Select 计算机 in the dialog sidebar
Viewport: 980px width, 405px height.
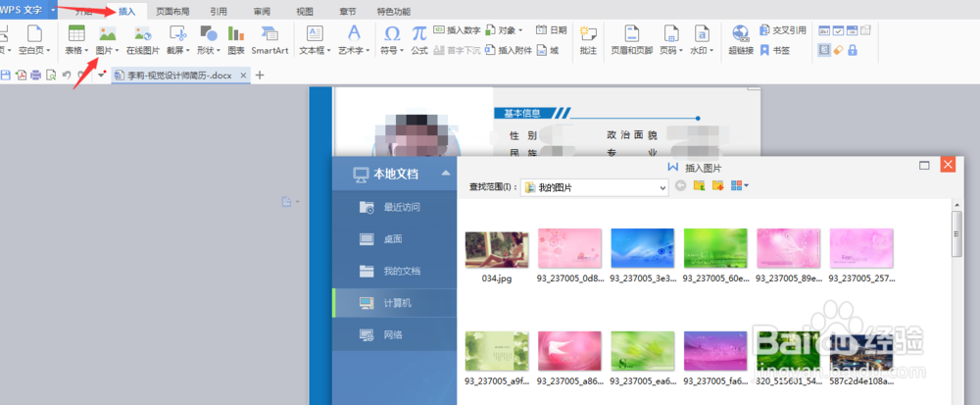coord(394,303)
